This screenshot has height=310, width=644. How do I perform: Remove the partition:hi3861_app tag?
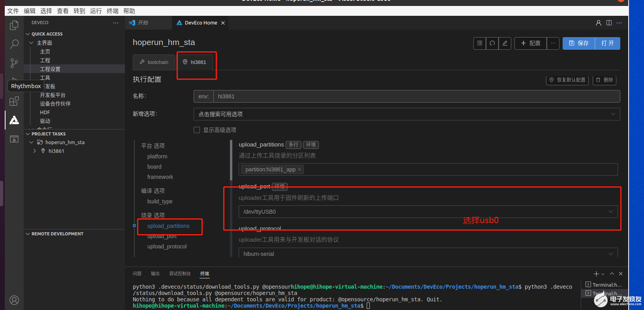299,170
